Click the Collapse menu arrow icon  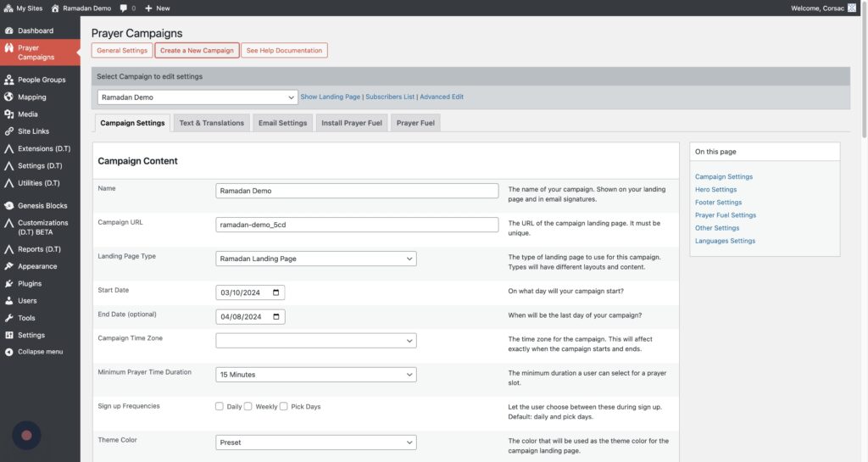(x=8, y=352)
